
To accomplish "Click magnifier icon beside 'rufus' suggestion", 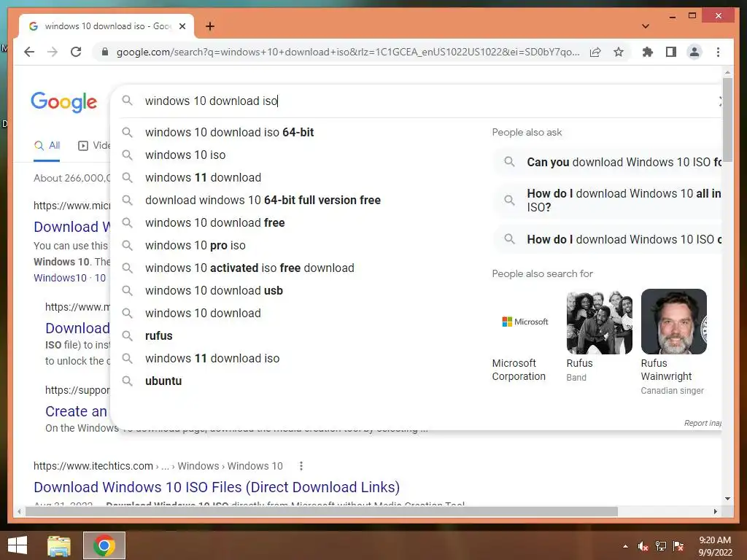I will [x=127, y=335].
